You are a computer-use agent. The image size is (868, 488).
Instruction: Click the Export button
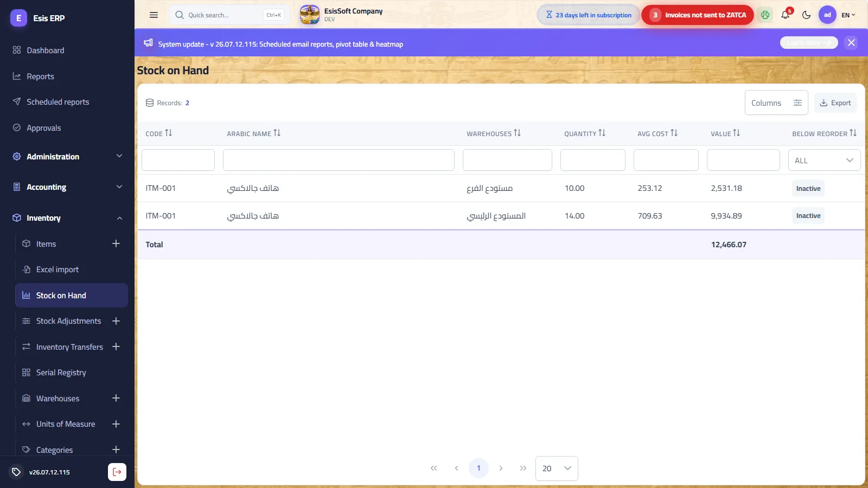(835, 102)
